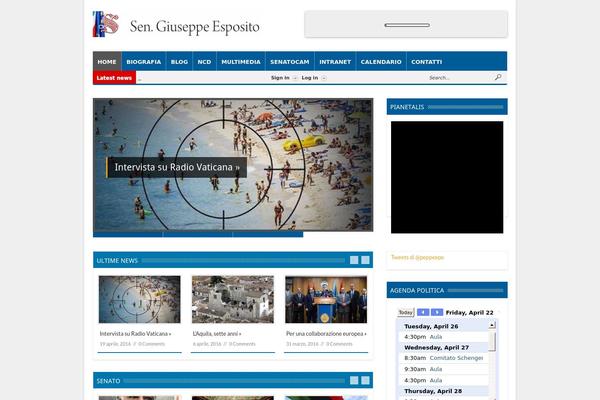
Task: Click the large beach slideshow image
Action: coord(233,165)
